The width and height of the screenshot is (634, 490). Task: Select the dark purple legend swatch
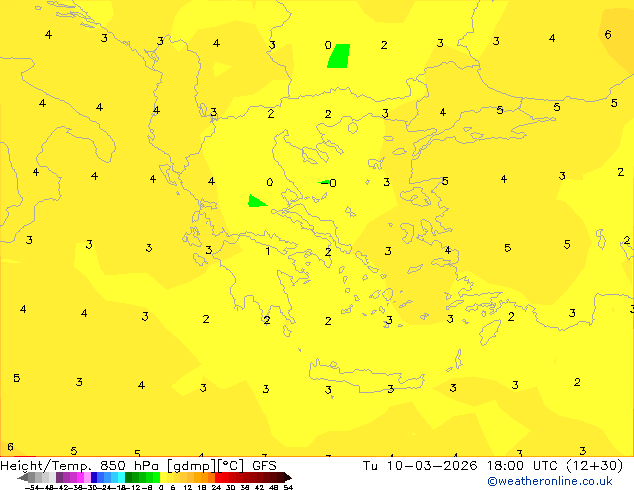tap(59, 478)
